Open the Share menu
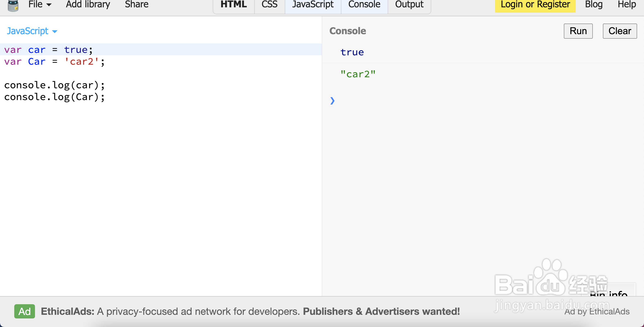This screenshot has width=644, height=327. 136,4
